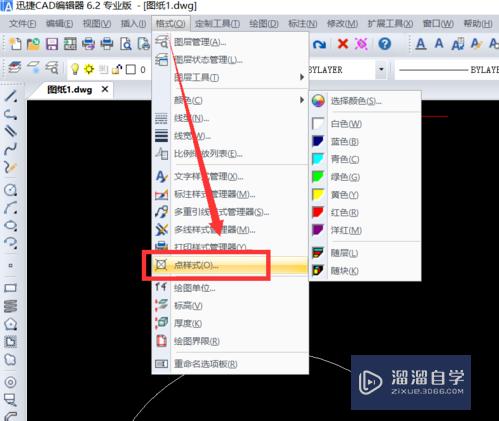Toggle the layer lock padlock icon

click(x=117, y=69)
